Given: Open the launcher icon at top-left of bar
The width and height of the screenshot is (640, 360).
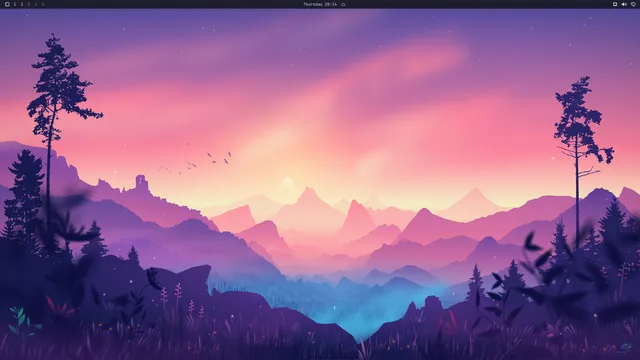Looking at the screenshot, I should tap(7, 4).
